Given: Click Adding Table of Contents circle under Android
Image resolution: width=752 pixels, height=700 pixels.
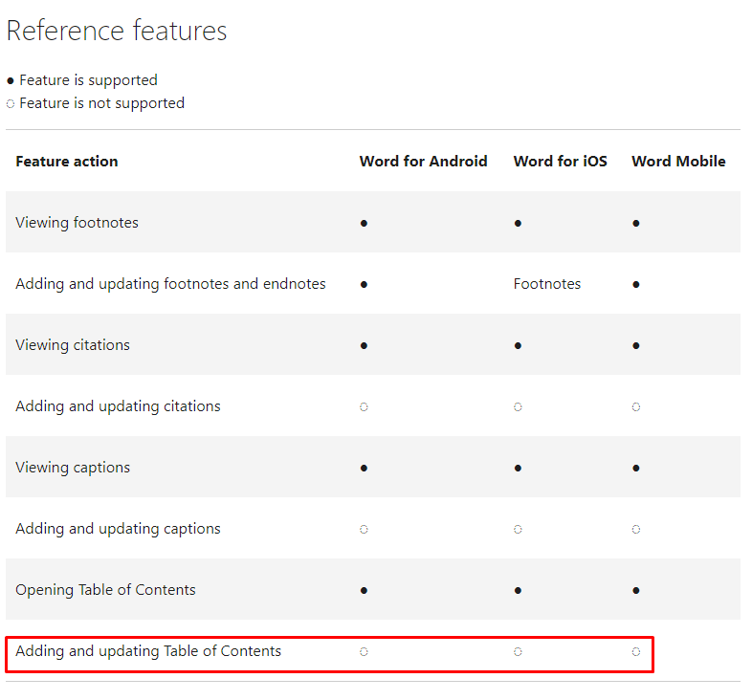Looking at the screenshot, I should [x=364, y=652].
